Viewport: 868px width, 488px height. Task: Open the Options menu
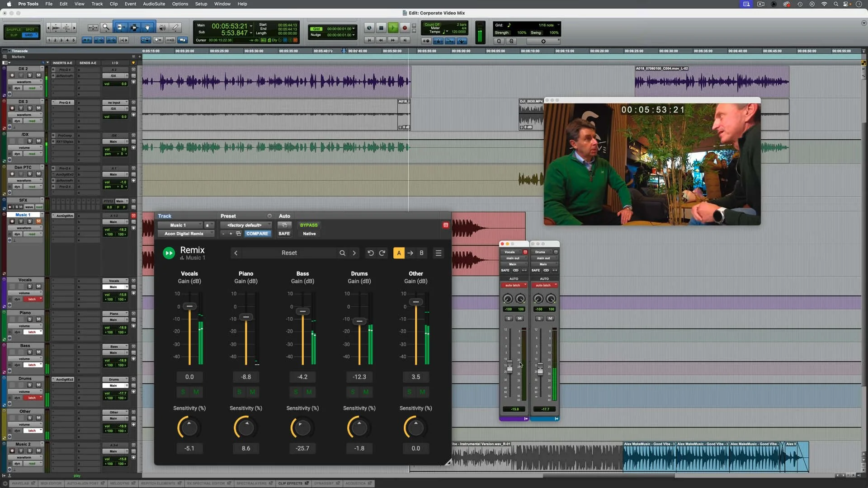pos(179,4)
